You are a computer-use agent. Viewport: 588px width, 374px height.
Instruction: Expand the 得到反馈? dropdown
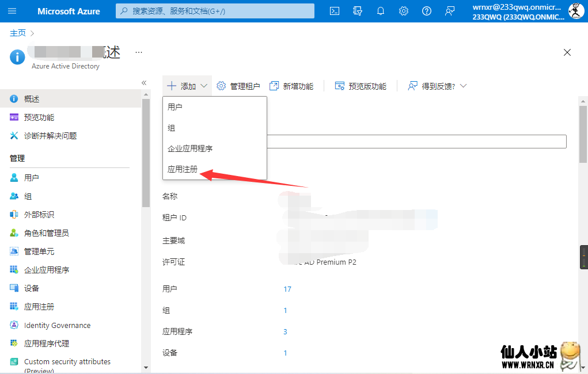point(437,86)
